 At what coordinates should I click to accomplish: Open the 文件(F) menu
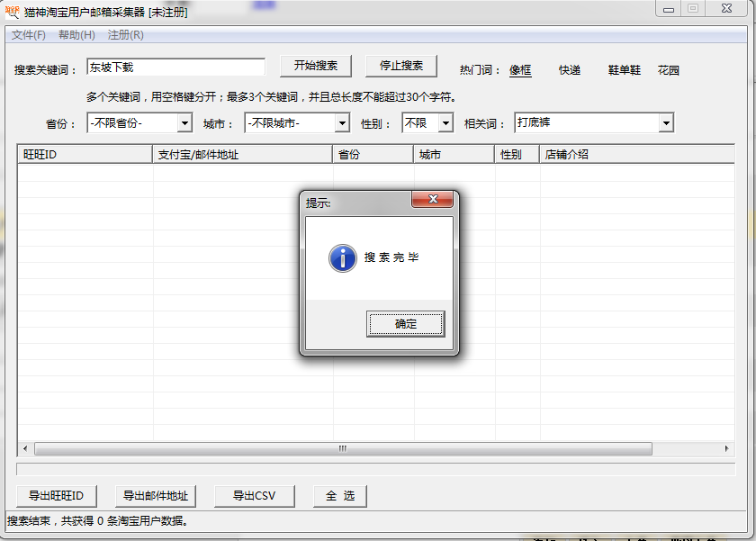pyautogui.click(x=29, y=35)
